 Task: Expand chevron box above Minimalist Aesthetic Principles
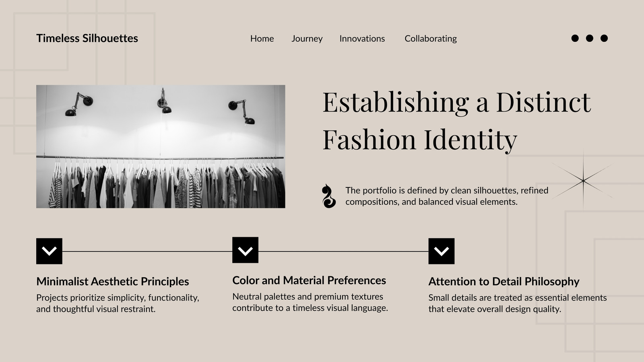point(49,251)
